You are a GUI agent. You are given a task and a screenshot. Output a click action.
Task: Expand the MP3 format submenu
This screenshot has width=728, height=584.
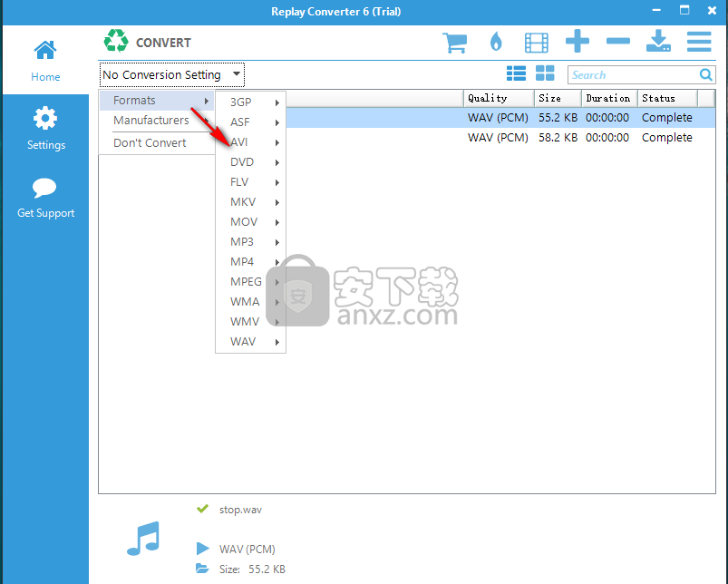[x=251, y=242]
